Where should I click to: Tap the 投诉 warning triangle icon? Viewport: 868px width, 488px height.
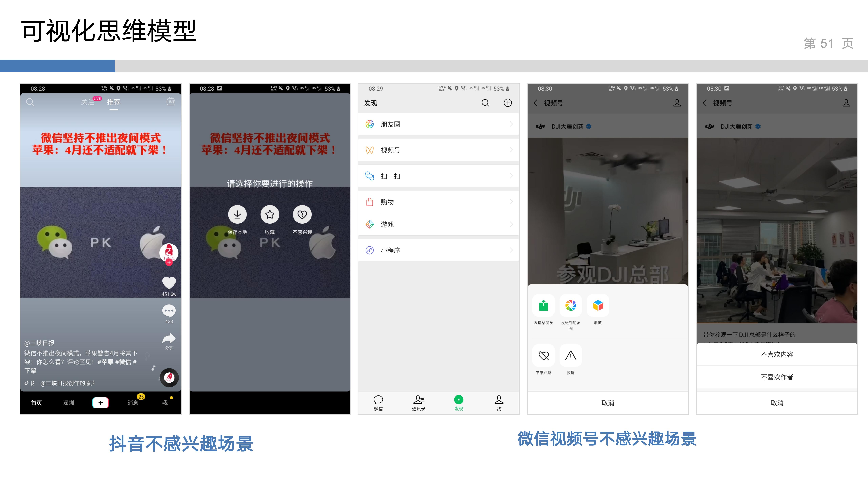click(570, 355)
